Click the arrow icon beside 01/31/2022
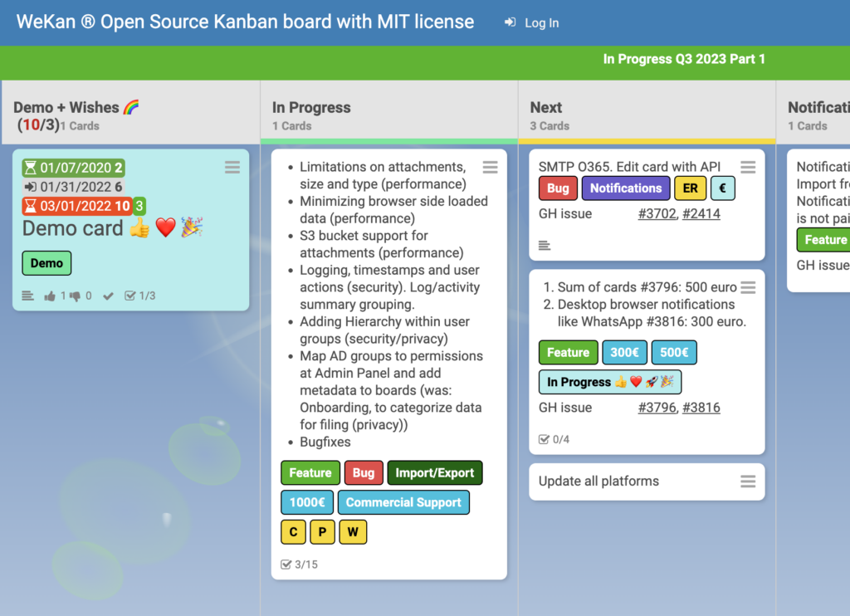The height and width of the screenshot is (616, 850). [31, 187]
